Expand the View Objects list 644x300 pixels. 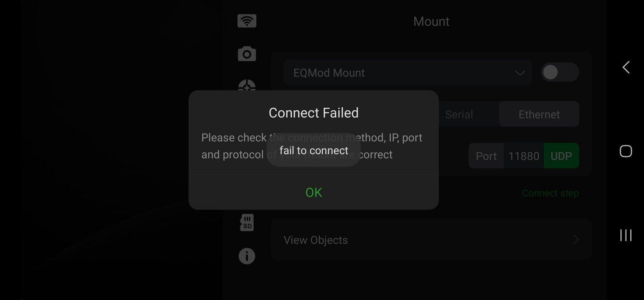[431, 240]
